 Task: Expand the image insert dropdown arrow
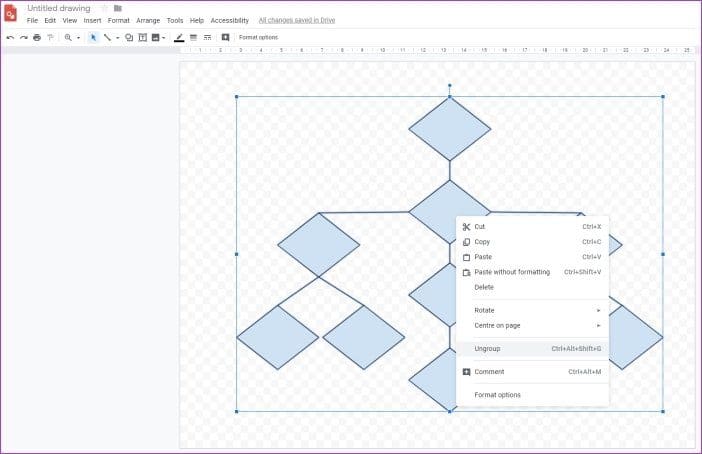coord(163,38)
